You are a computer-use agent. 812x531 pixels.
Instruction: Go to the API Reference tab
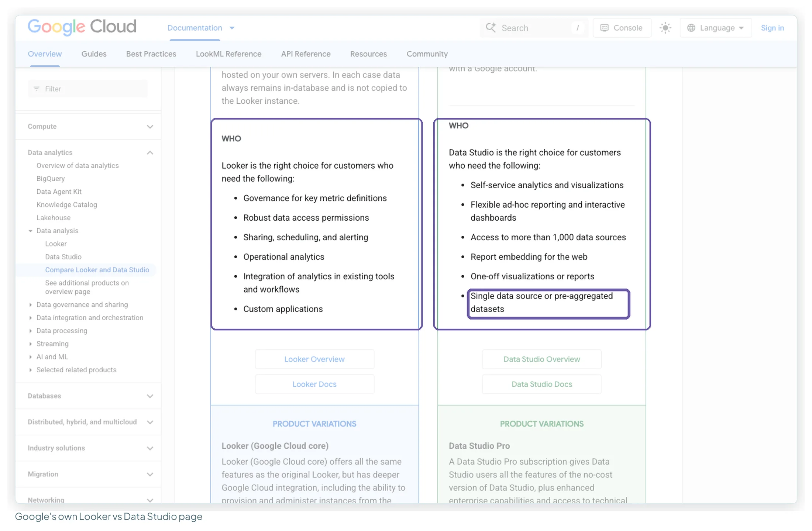tap(306, 54)
